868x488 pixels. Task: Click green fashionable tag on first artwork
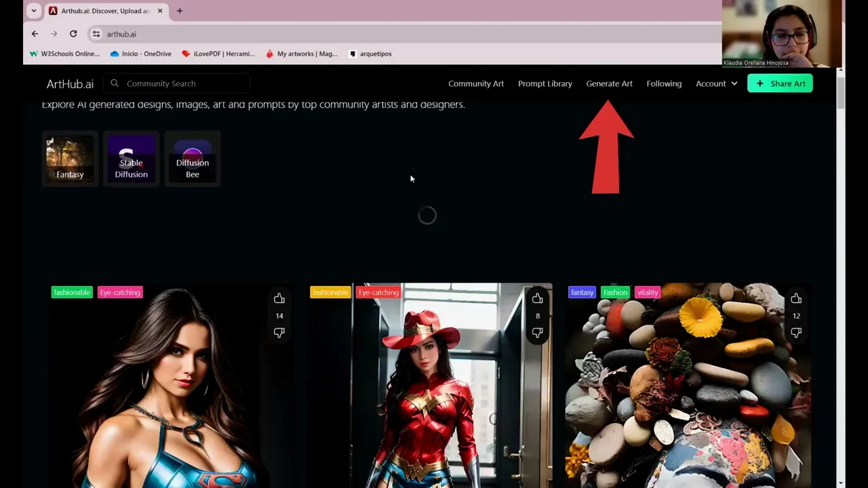pos(72,292)
